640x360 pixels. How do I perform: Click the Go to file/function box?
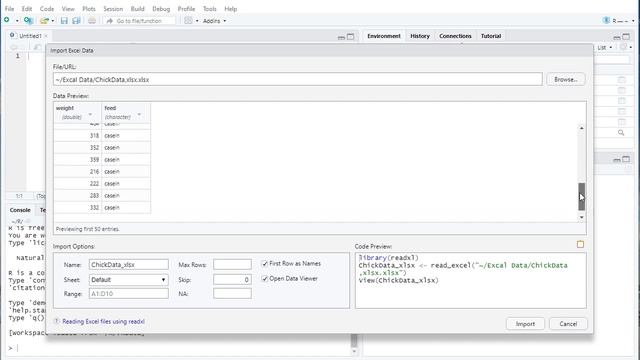click(x=139, y=21)
